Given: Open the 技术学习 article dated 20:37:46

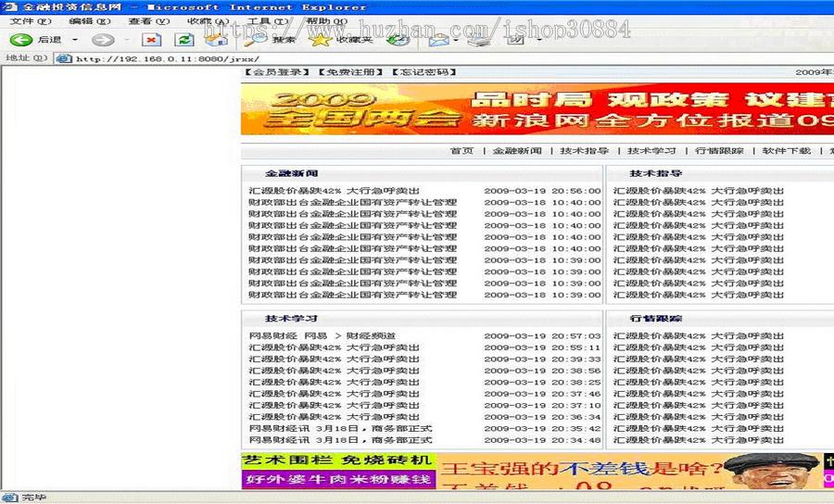Looking at the screenshot, I should (334, 394).
